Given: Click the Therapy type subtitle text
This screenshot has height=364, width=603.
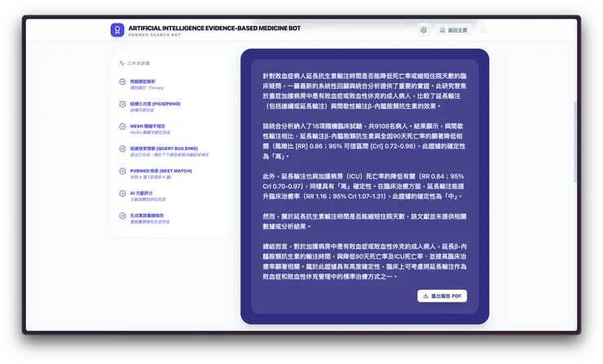Looking at the screenshot, I should click(x=147, y=88).
